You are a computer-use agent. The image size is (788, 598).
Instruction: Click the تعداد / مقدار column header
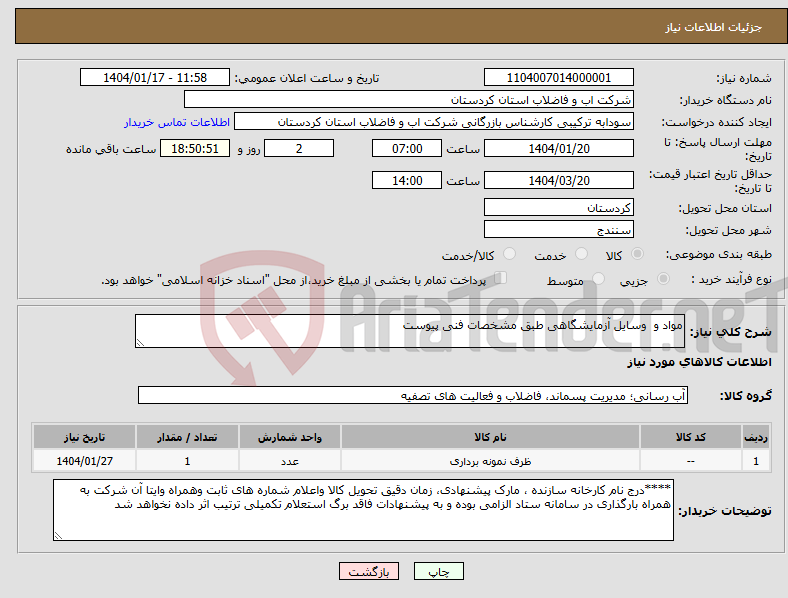coord(187,437)
